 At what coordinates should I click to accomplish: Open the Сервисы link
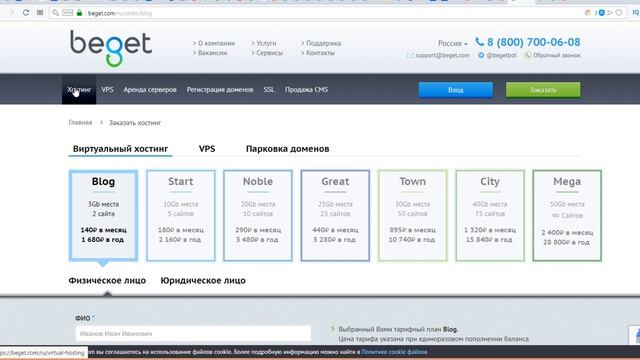(269, 53)
